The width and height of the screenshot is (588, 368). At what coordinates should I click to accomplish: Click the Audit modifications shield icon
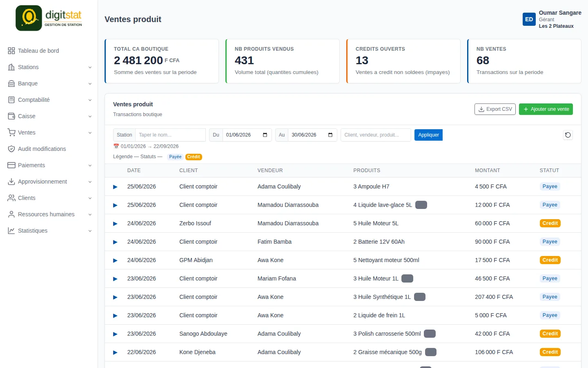(x=11, y=149)
